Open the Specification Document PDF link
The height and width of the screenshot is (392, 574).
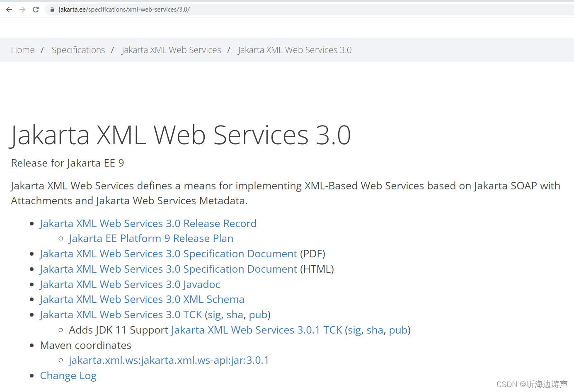coord(169,254)
